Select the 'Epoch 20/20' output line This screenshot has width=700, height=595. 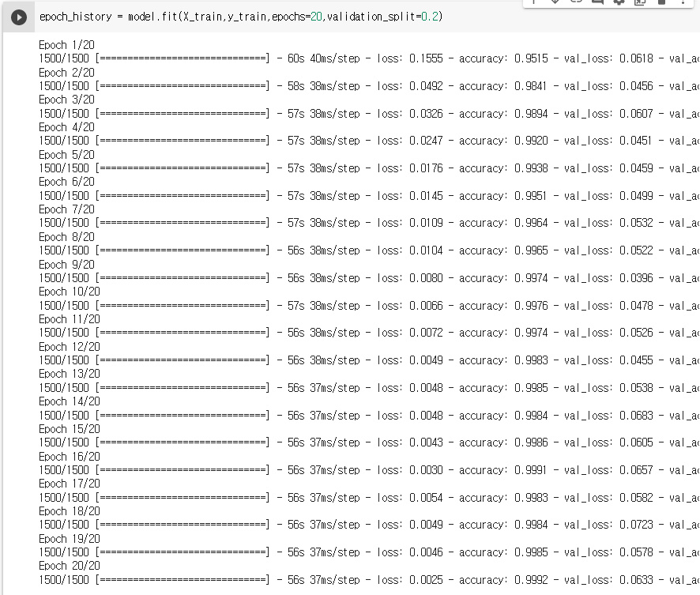tap(70, 566)
